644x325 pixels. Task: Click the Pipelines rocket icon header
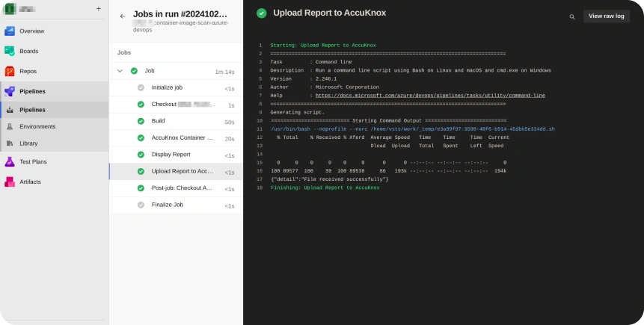pyautogui.click(x=10, y=91)
